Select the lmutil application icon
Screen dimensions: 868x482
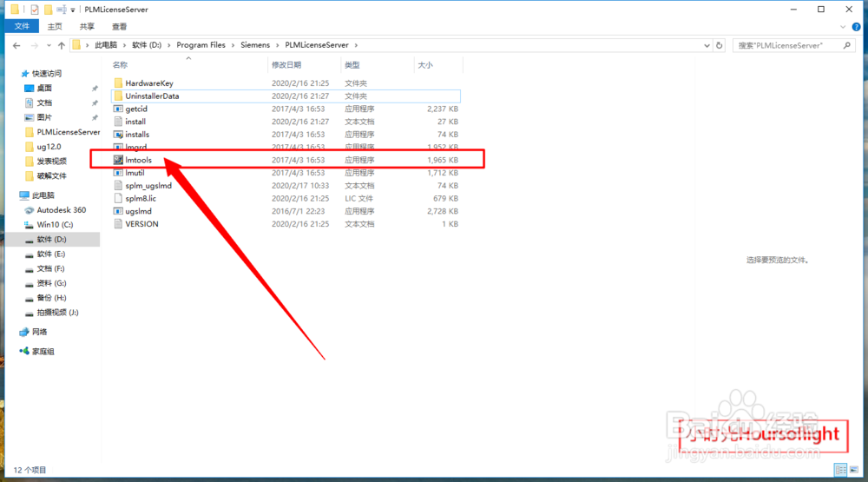click(x=118, y=172)
